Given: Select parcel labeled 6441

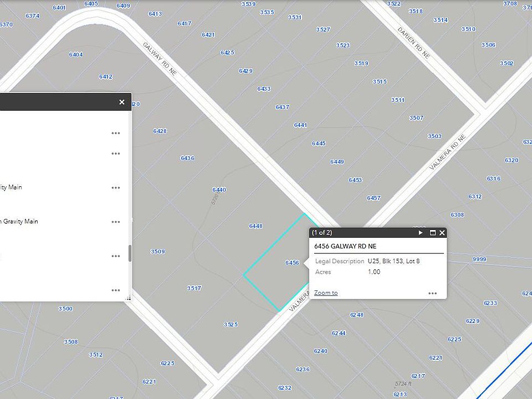Looking at the screenshot, I should pos(300,125).
